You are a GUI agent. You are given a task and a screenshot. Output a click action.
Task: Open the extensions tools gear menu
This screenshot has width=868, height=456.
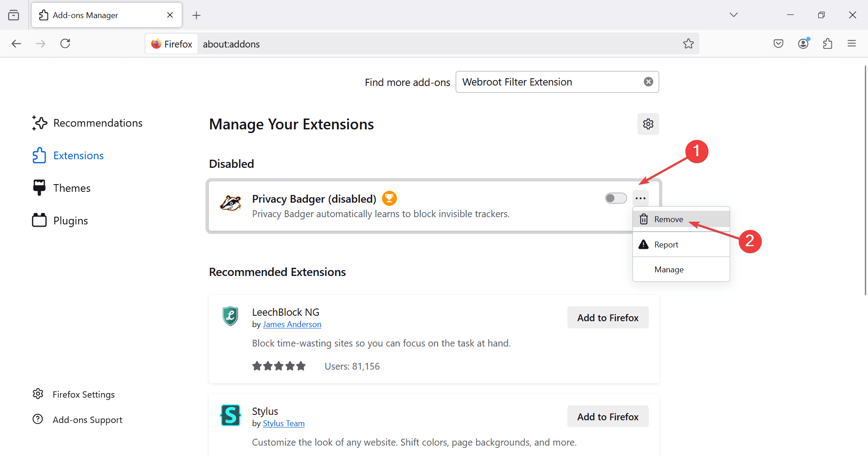point(648,124)
